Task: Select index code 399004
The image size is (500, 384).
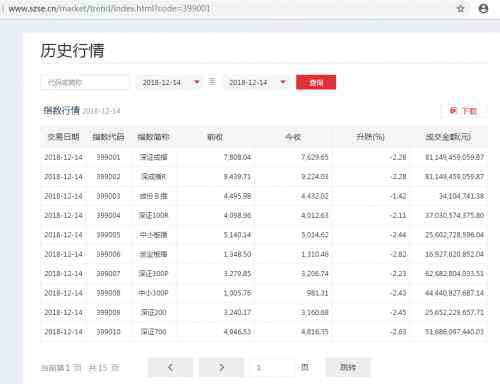Action: 108,215
